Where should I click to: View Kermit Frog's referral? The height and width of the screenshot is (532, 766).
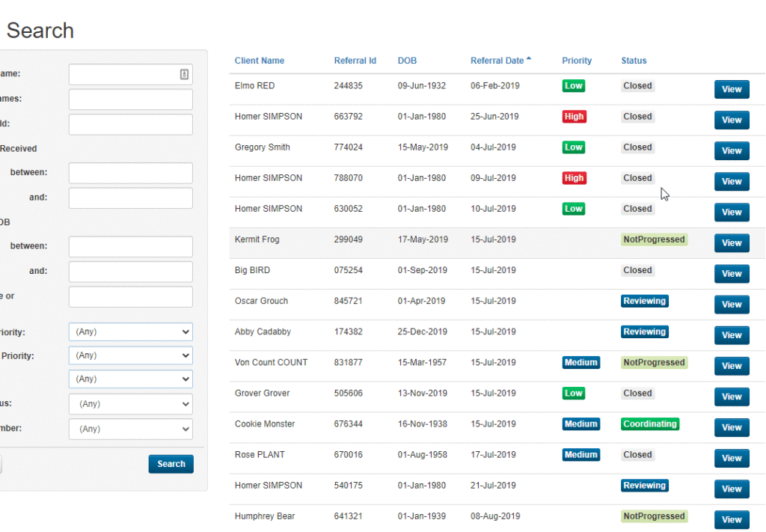[x=732, y=243]
